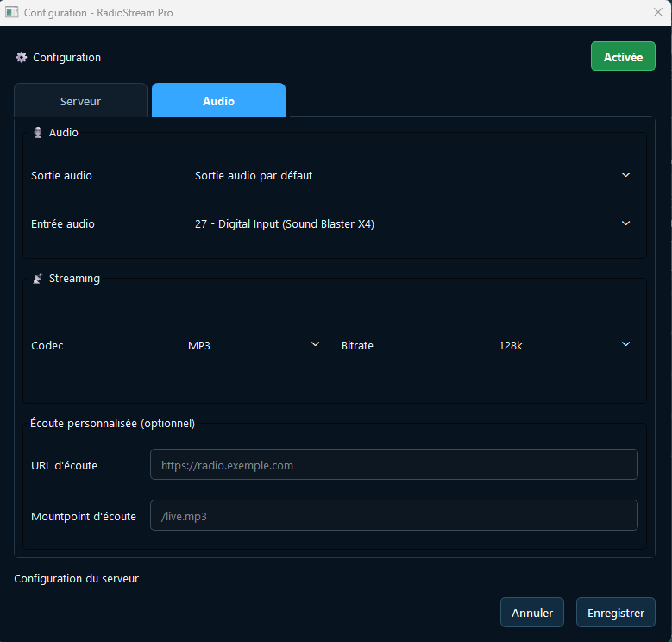This screenshot has height=642, width=672.
Task: Open the Bitrate 128k dropdown
Action: point(565,345)
